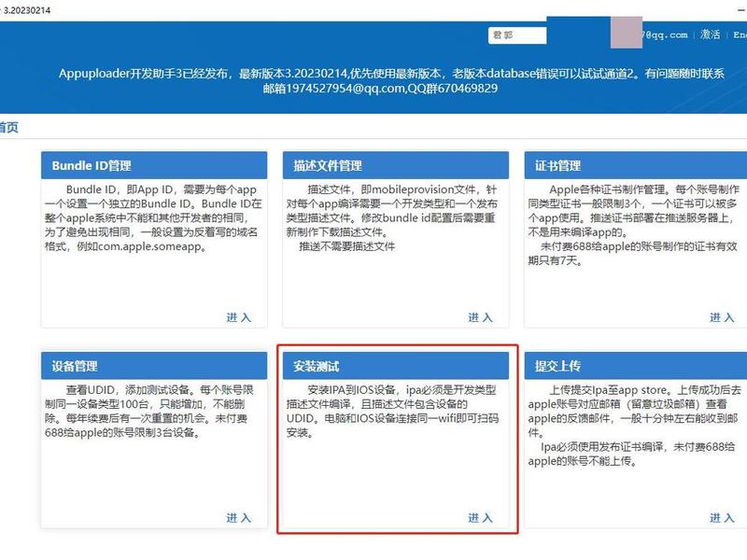
Task: Open the 首页 home tab
Action: pos(8,127)
